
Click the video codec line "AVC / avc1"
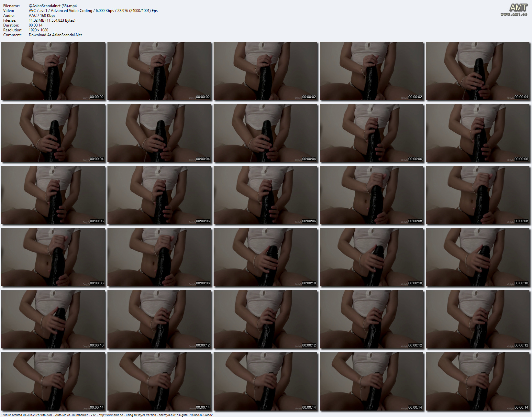(38, 11)
